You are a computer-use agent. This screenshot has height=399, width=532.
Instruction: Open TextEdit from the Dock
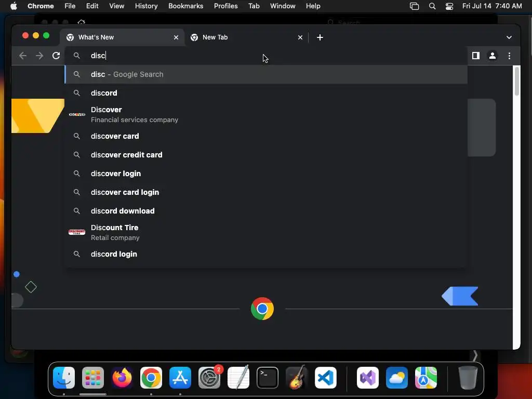[238, 378]
